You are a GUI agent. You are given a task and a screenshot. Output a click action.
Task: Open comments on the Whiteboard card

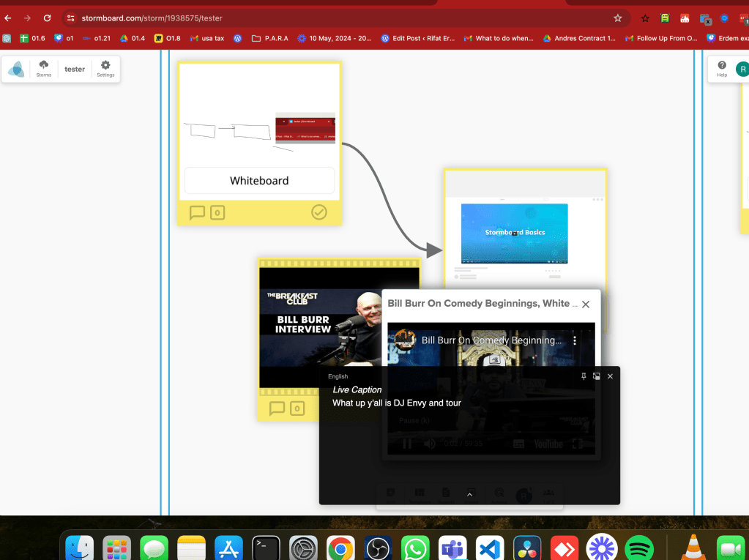pos(197,212)
